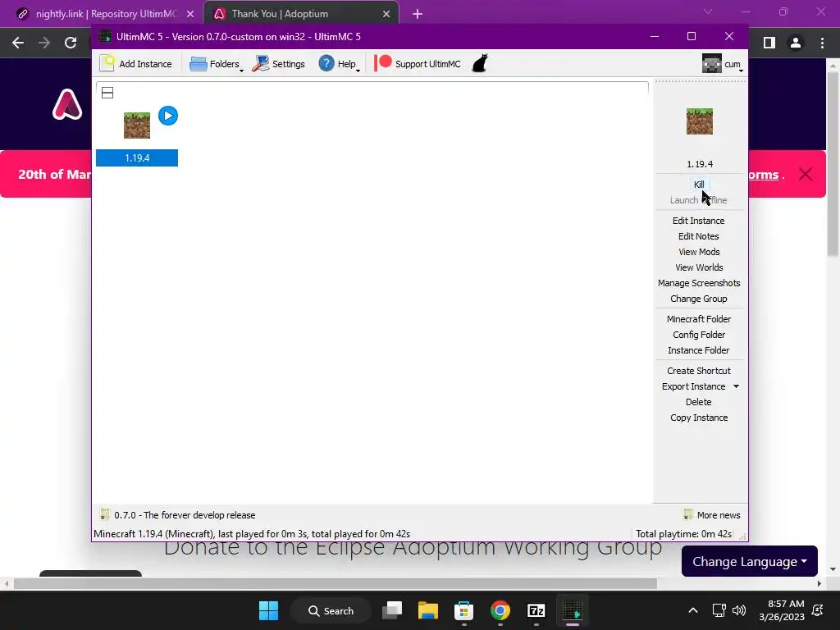Click Change Group
Image resolution: width=840 pixels, height=630 pixels.
[699, 299]
